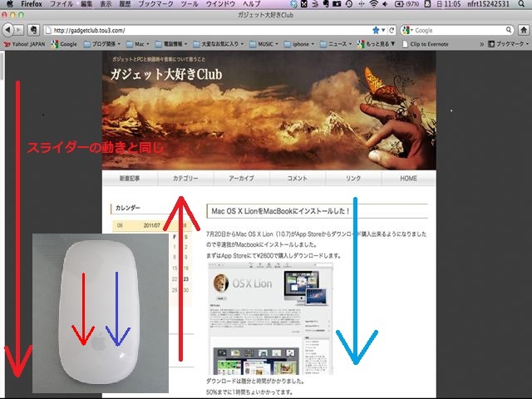Click the clock showing 日 11:05
The height and width of the screenshot is (399, 532).
(448, 4)
